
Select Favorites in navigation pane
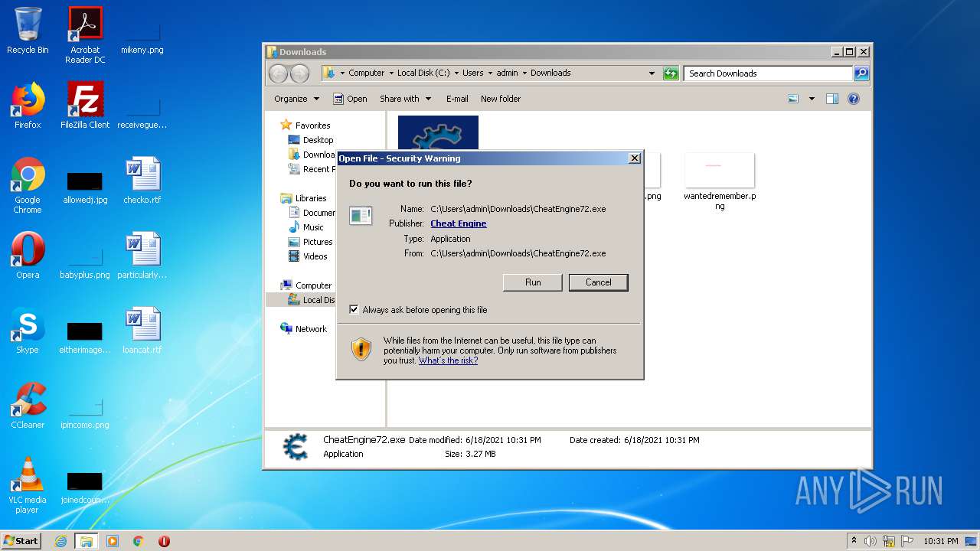click(305, 126)
